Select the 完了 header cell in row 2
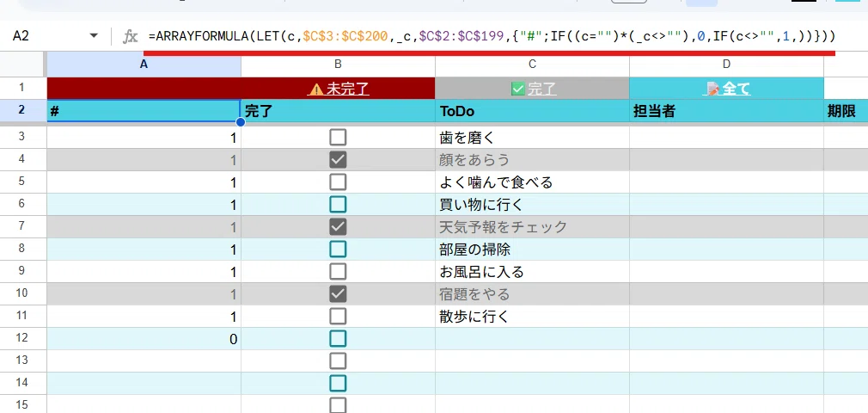This screenshot has height=413, width=868. coord(339,111)
